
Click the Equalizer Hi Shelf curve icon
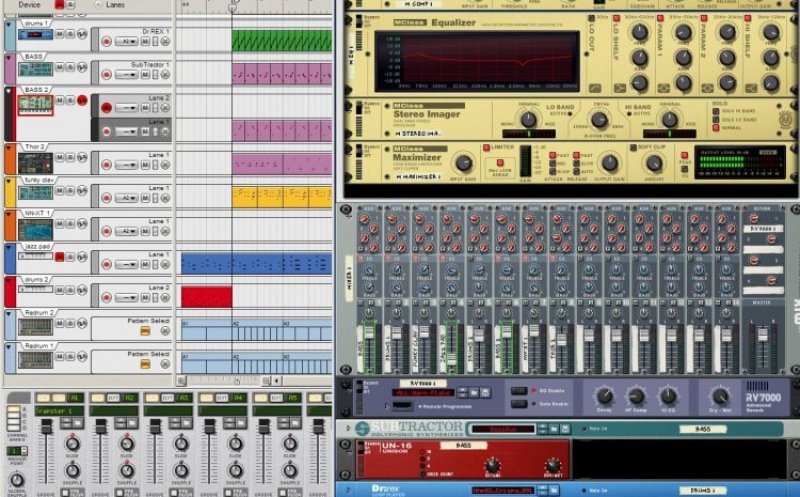[751, 88]
